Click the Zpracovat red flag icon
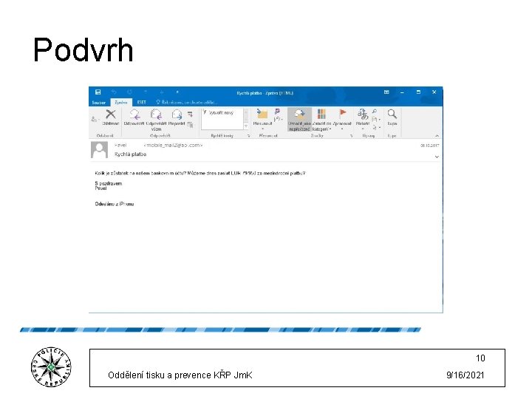 [x=342, y=113]
